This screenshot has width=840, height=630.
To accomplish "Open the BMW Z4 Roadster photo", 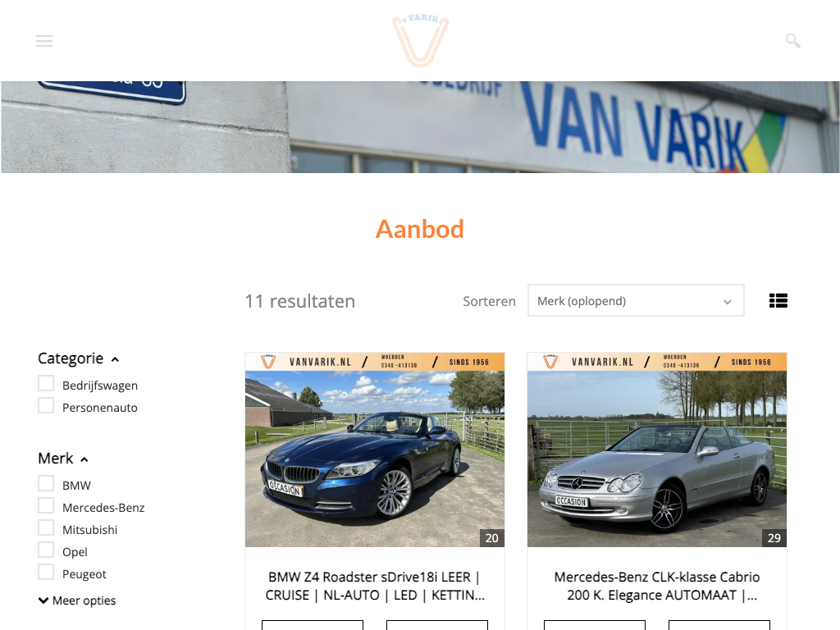I will 374,450.
